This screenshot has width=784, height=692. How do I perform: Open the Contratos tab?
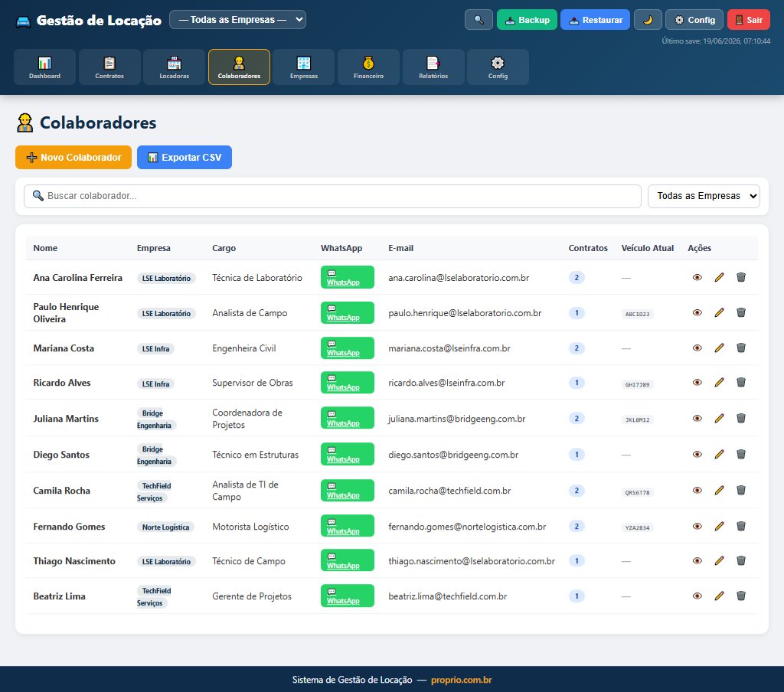[109, 67]
